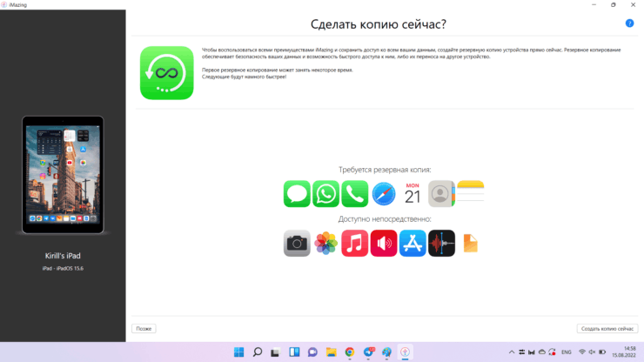The width and height of the screenshot is (644, 362).
Task: Click the Kirill's iPad device name
Action: click(63, 256)
